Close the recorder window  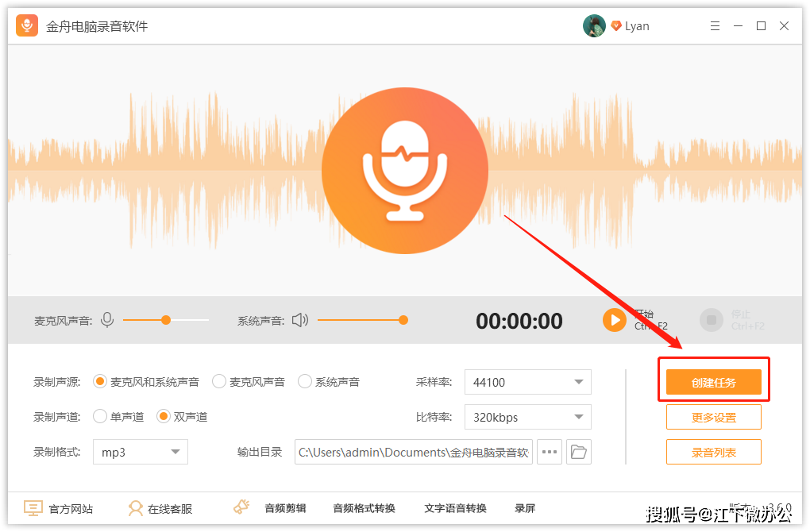[x=784, y=26]
